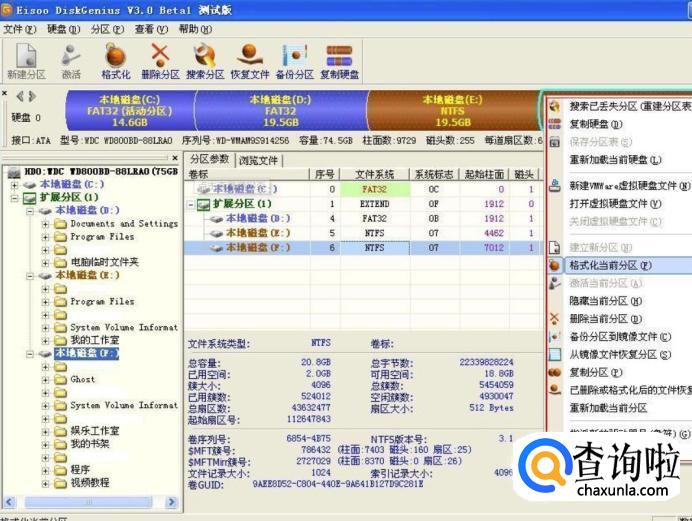Close the disk tree panel with X
Screen dimensions: 692x521
point(175,157)
